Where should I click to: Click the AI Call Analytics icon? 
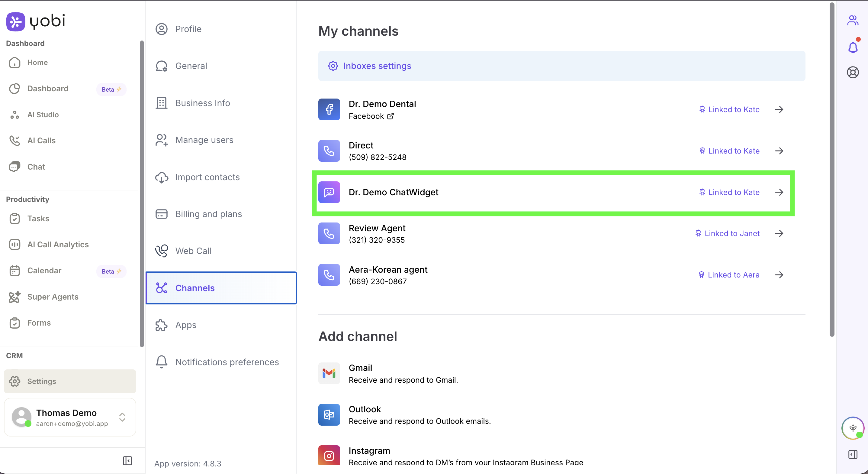(x=14, y=245)
